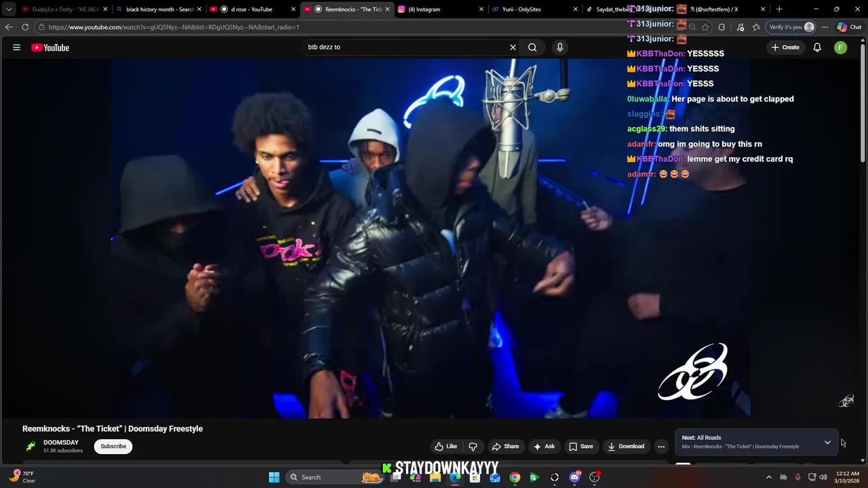The image size is (868, 488).
Task: Open the browser extensions icon
Action: click(722, 27)
